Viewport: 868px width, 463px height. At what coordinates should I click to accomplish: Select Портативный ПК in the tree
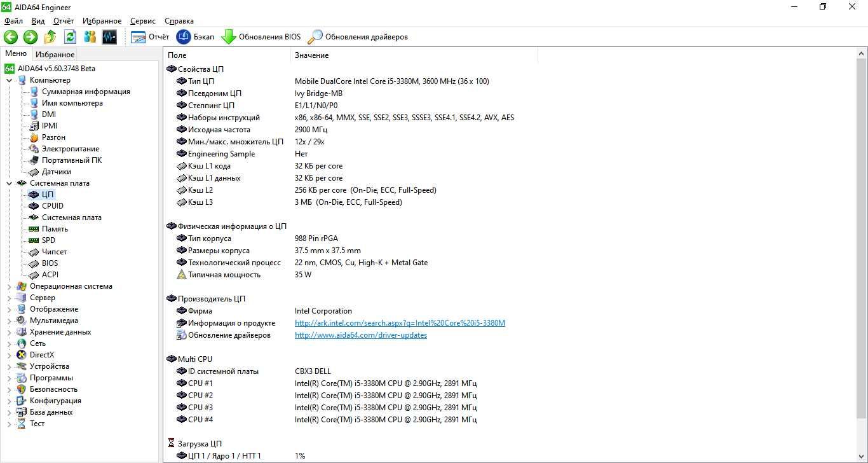tap(72, 160)
